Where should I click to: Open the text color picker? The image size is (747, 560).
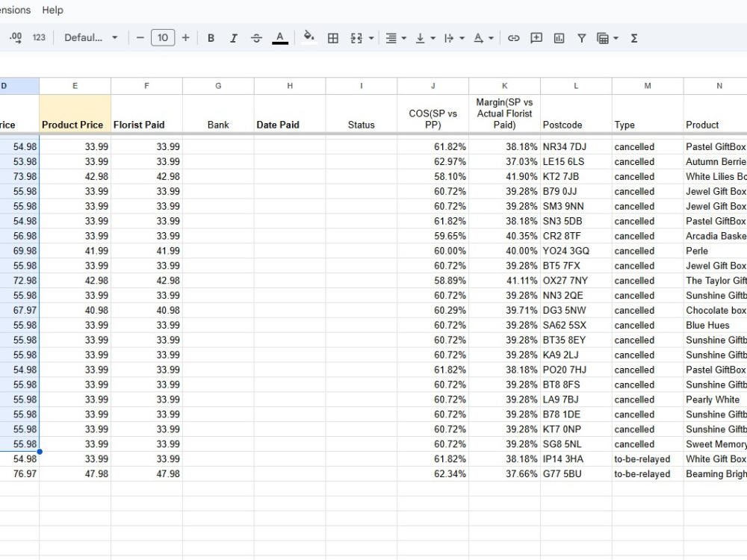point(280,38)
